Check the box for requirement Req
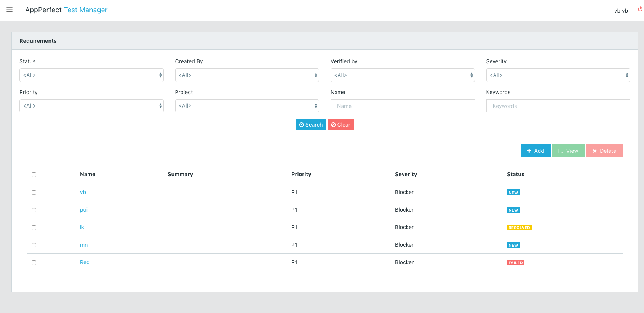Screen dimensions: 644x313 point(34,263)
